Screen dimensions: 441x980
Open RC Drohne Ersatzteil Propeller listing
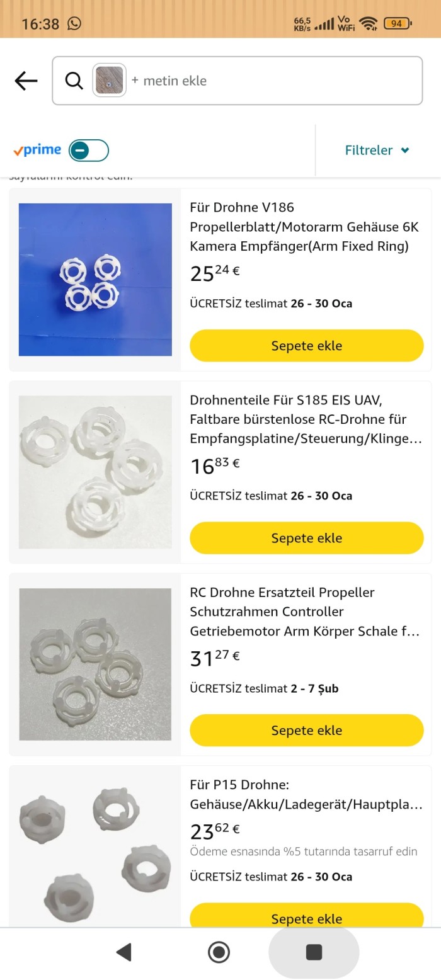point(305,612)
